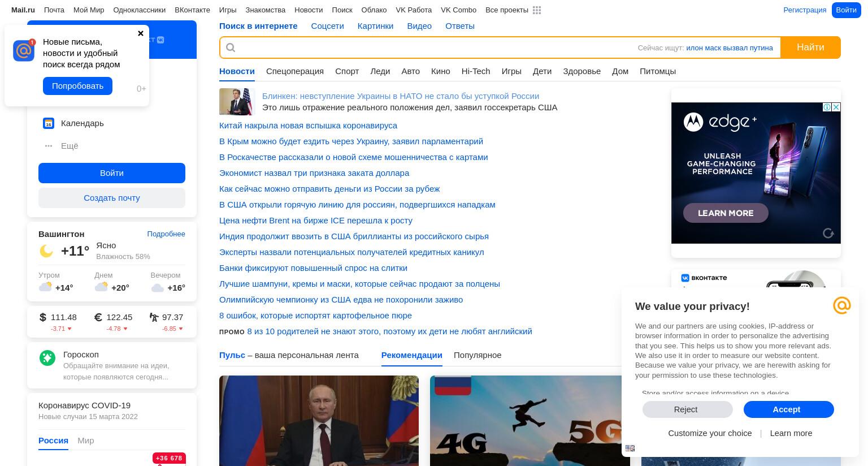Open the Calendar icon in sidebar
The height and width of the screenshot is (466, 868).
[49, 123]
